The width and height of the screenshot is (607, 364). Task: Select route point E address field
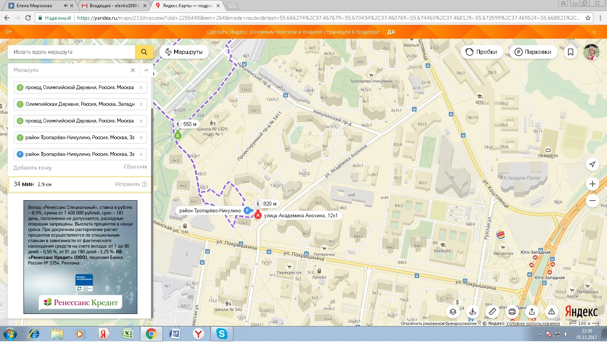click(80, 138)
